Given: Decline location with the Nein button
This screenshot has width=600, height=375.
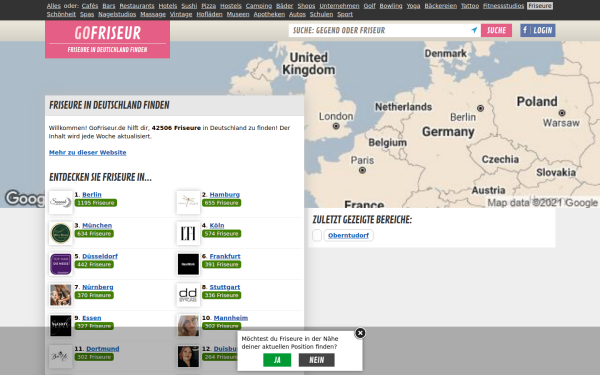Looking at the screenshot, I should [x=316, y=360].
